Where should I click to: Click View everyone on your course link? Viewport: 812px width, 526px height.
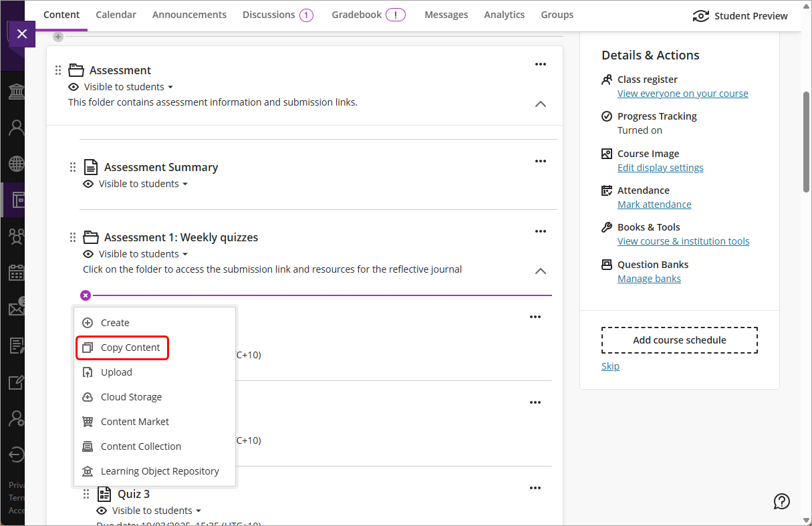pos(683,94)
